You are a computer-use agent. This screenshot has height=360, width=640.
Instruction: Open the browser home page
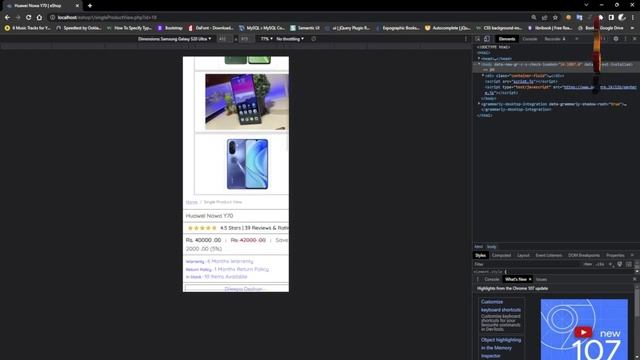coord(39,18)
